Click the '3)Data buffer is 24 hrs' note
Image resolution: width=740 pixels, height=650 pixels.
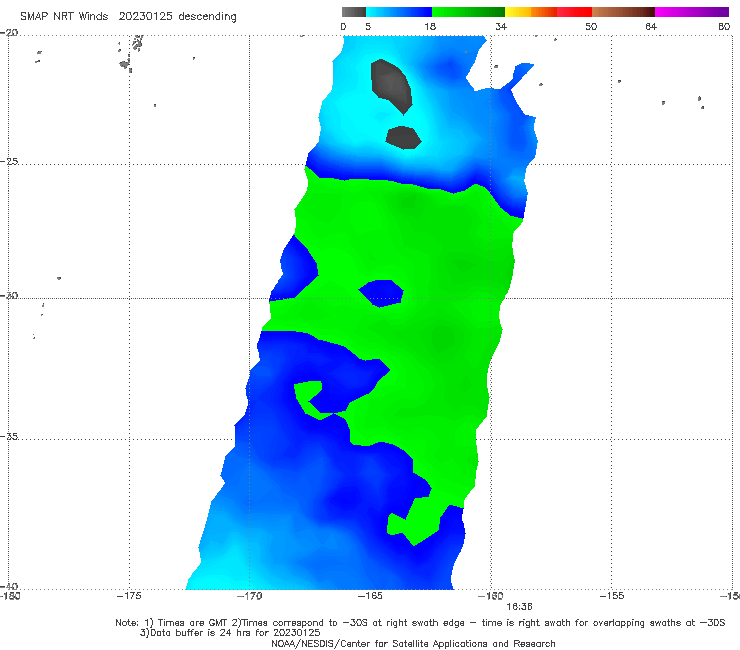[x=230, y=633]
